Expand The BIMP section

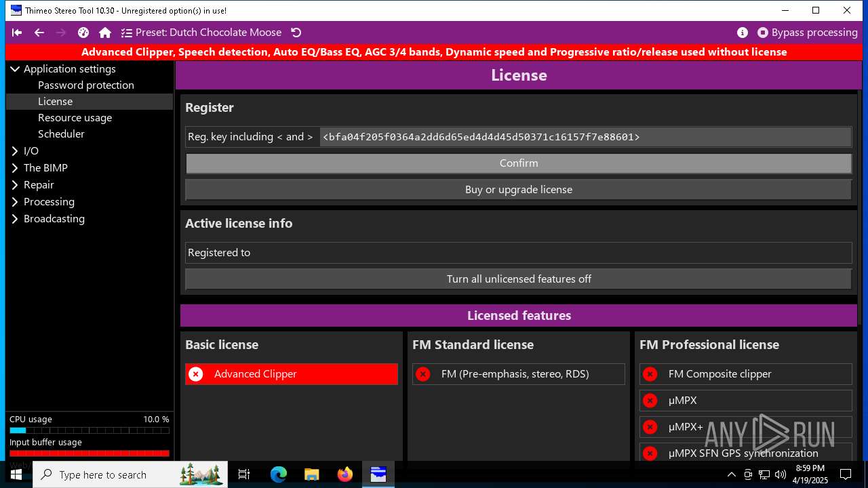(15, 167)
